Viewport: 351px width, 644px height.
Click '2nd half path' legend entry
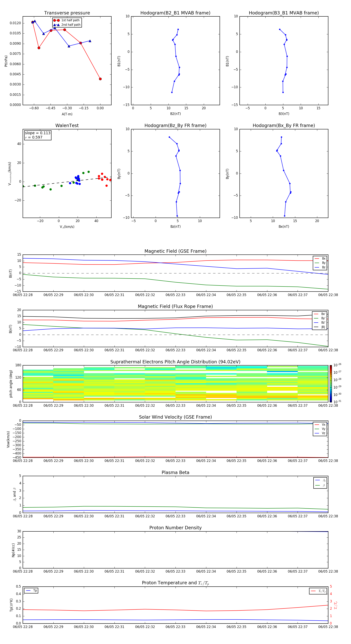67,25
